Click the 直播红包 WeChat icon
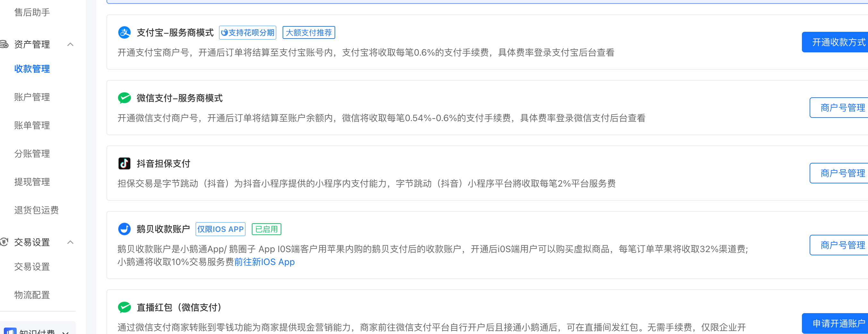 [x=124, y=307]
